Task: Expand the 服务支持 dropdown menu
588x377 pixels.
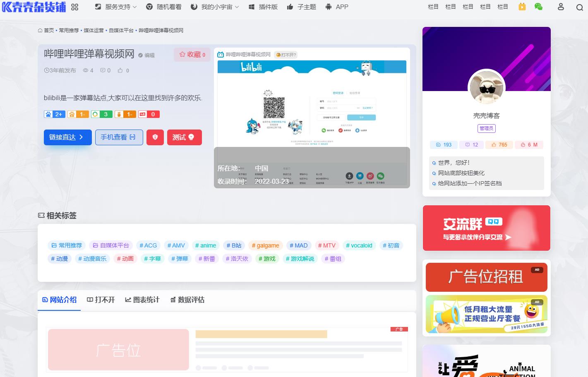Action: point(116,7)
